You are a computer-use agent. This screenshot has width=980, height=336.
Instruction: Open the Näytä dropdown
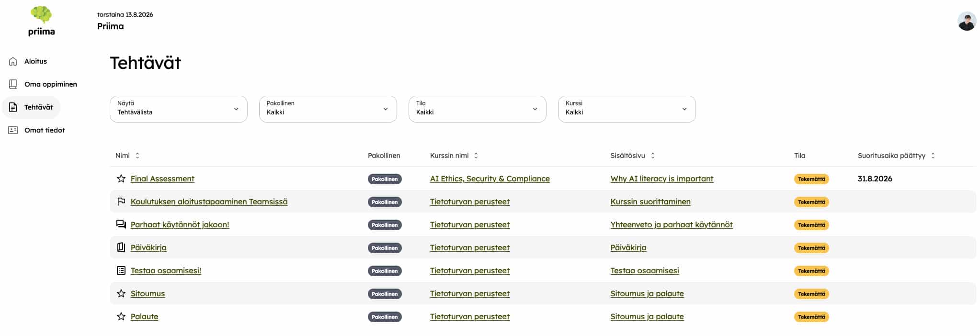[179, 109]
